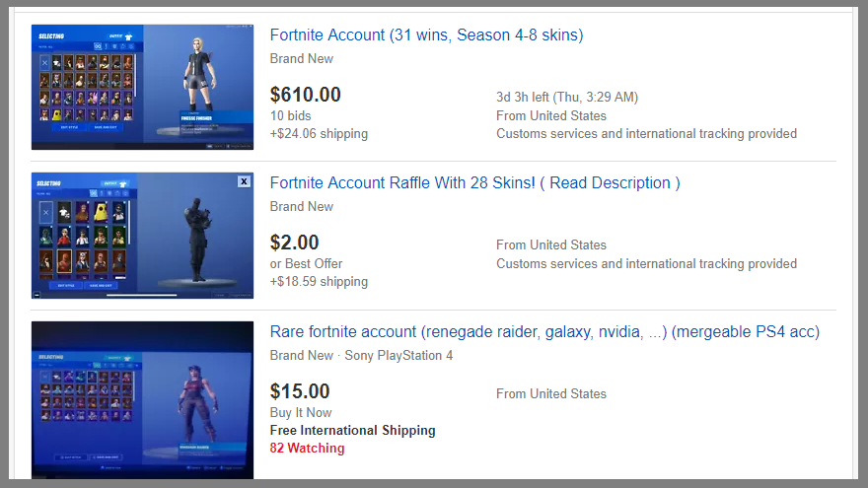This screenshot has height=488, width=868.
Task: Click the $2.00 price on the raffle listing
Action: click(x=294, y=243)
